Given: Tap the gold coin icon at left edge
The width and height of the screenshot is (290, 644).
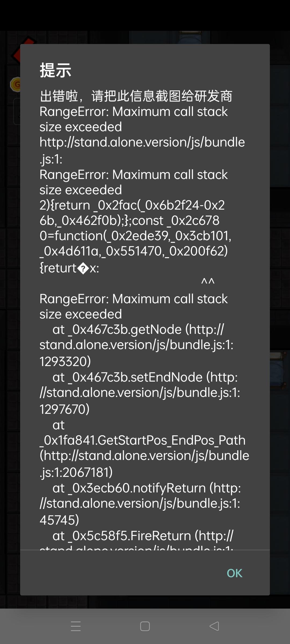Looking at the screenshot, I should (x=15, y=85).
